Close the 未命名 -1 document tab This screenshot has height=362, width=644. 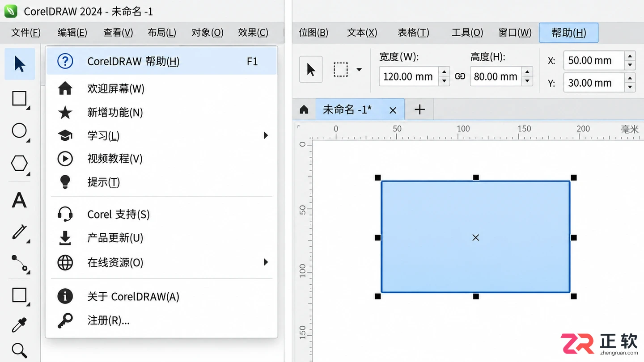(x=393, y=110)
